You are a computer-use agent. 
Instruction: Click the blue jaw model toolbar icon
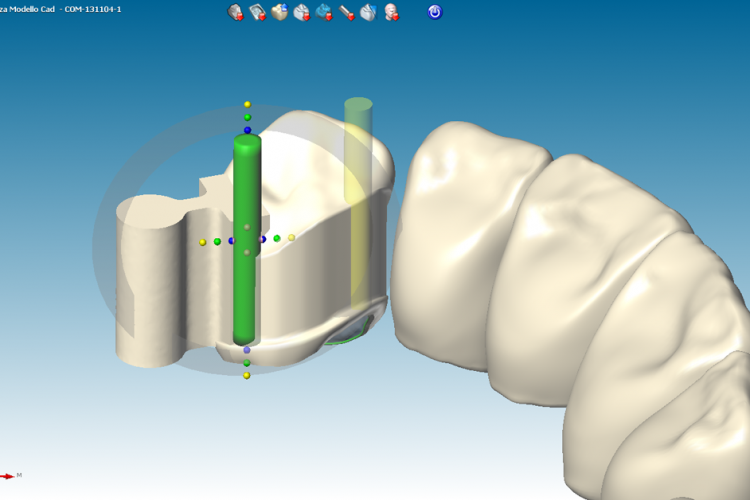[323, 12]
